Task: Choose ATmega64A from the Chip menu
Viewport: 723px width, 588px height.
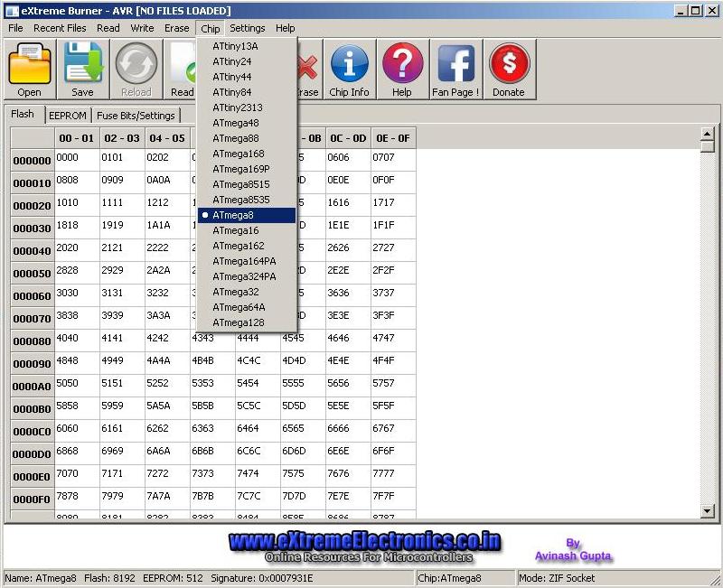Action: point(247,307)
